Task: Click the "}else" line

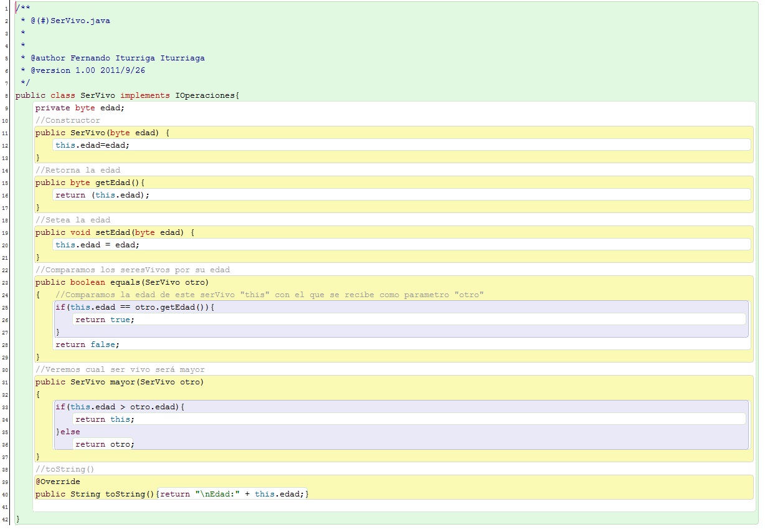Action: click(68, 432)
